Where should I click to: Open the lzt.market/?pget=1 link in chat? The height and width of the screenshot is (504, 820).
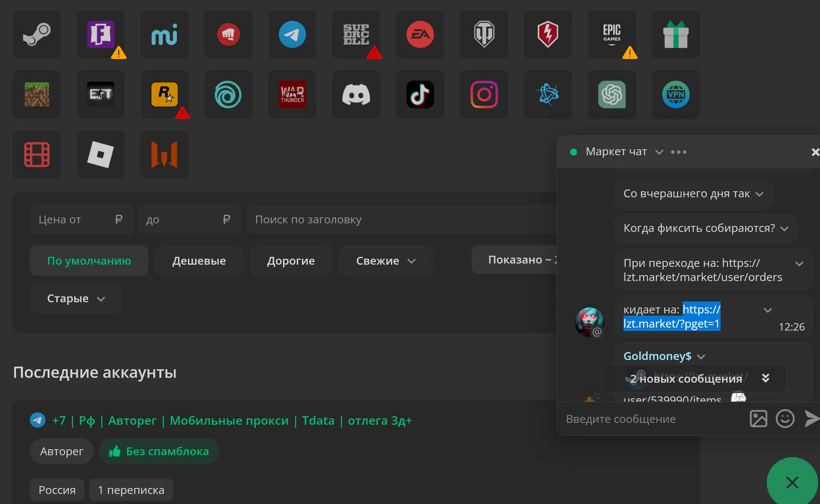click(672, 316)
